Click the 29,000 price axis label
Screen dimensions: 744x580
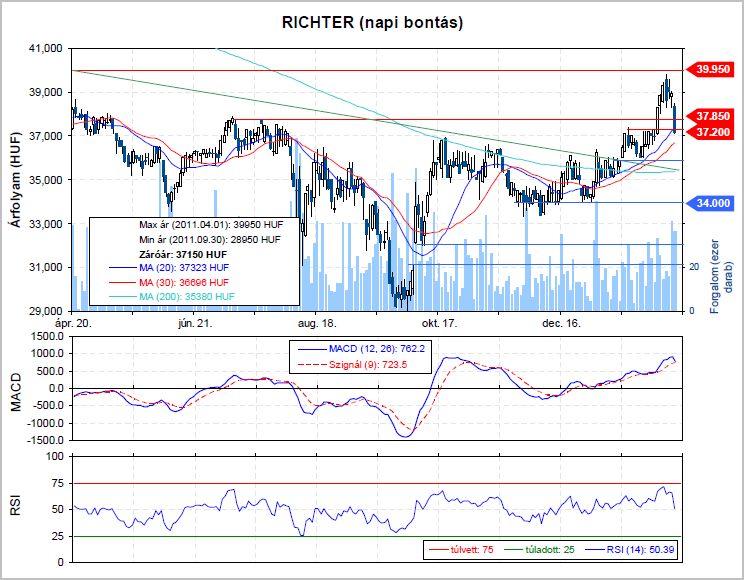click(46, 311)
